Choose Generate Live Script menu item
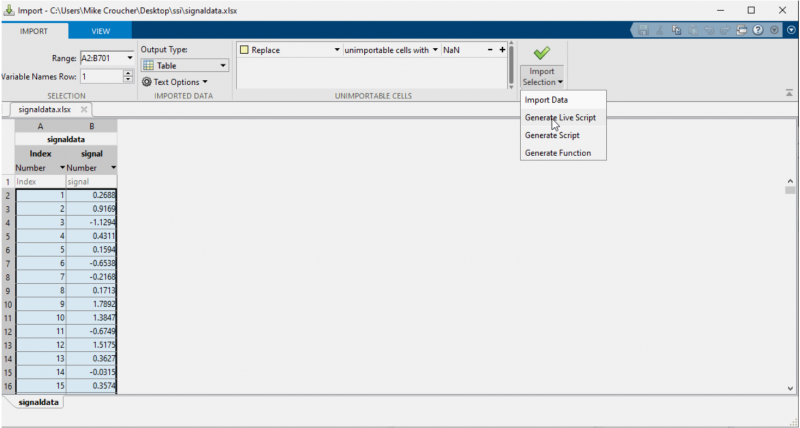The width and height of the screenshot is (800, 428). (563, 117)
